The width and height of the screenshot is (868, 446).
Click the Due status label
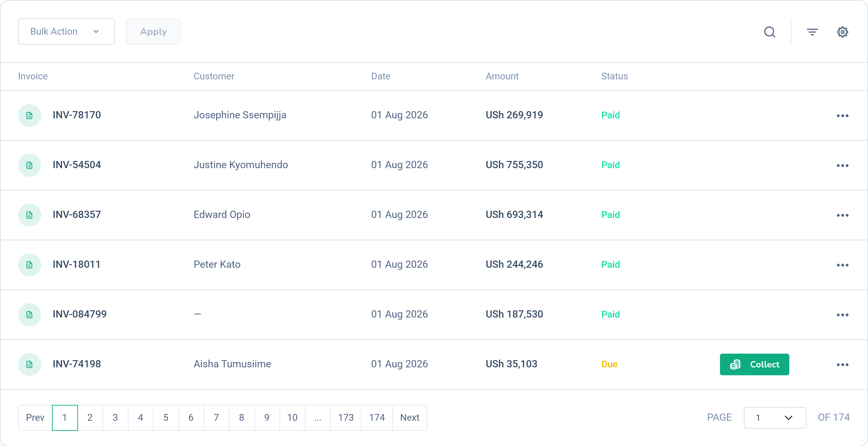coord(609,364)
